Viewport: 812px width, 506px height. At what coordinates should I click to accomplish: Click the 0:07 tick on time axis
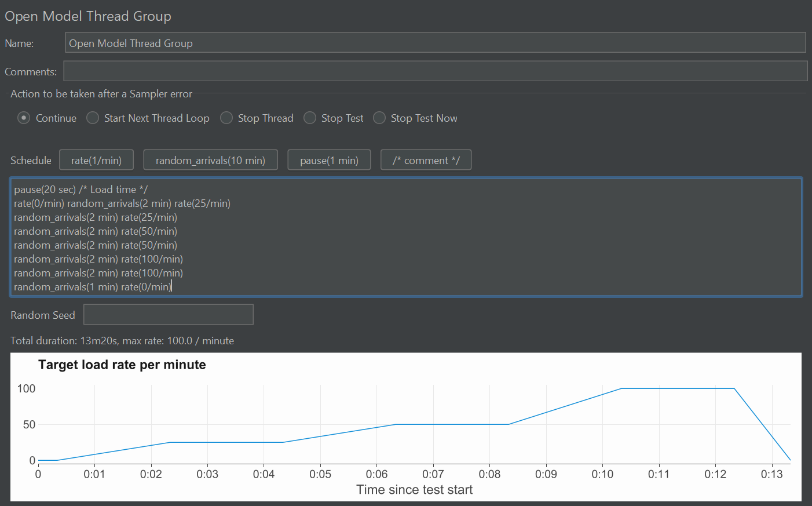tap(433, 474)
